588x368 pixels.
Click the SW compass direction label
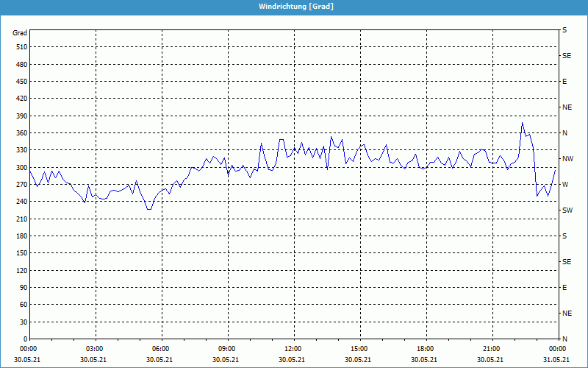(x=567, y=210)
